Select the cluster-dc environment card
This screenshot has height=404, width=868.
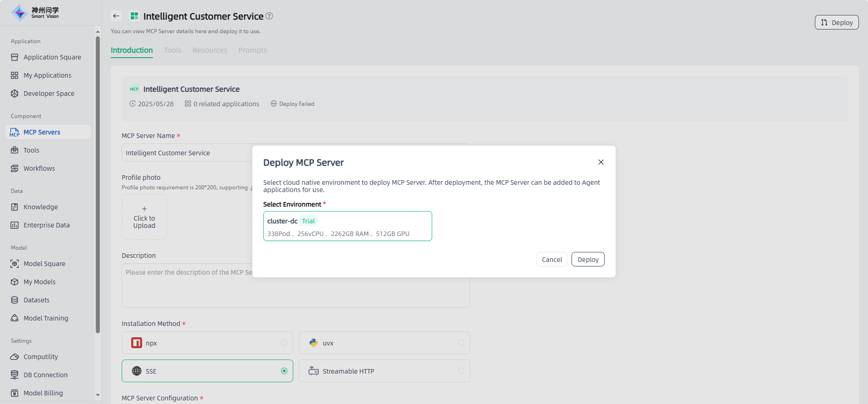(x=347, y=227)
